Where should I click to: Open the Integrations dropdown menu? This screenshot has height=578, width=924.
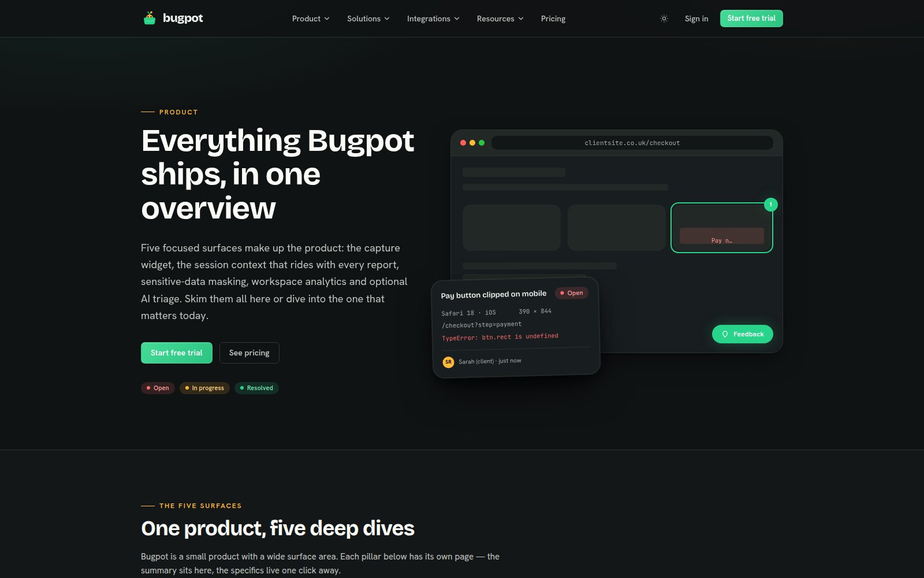tap(433, 18)
